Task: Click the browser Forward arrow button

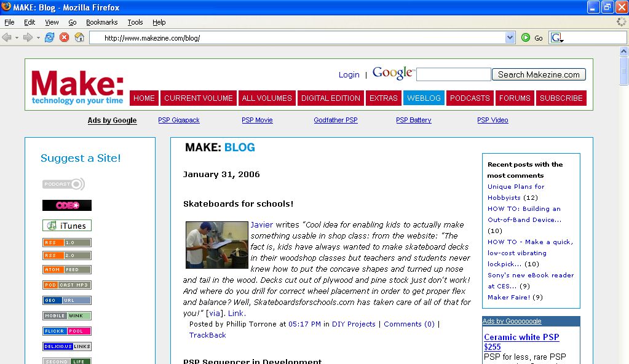Action: point(28,38)
